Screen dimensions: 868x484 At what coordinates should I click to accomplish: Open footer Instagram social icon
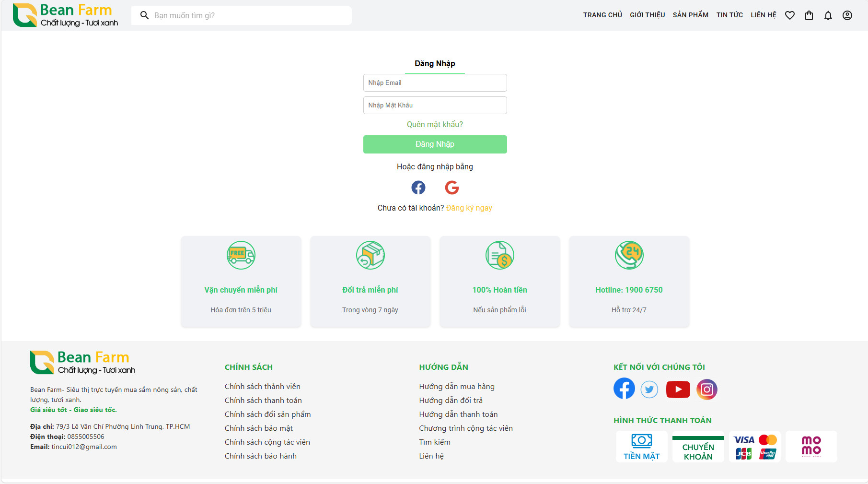coord(707,390)
